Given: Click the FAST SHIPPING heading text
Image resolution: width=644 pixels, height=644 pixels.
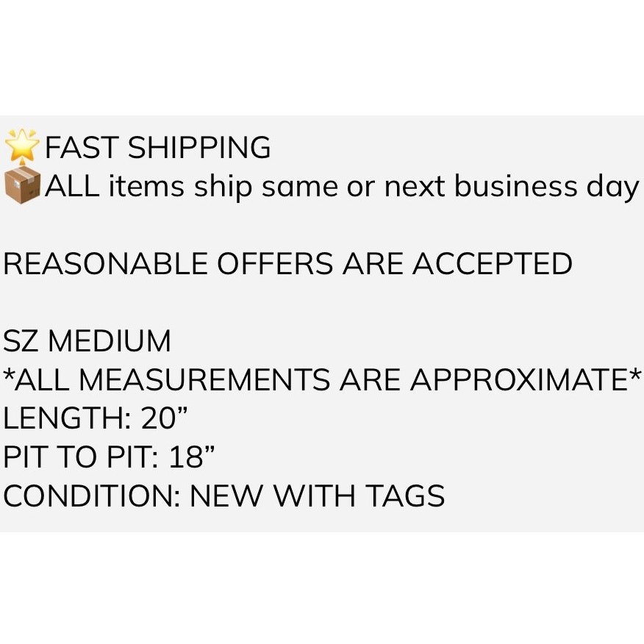Looking at the screenshot, I should point(157,148).
